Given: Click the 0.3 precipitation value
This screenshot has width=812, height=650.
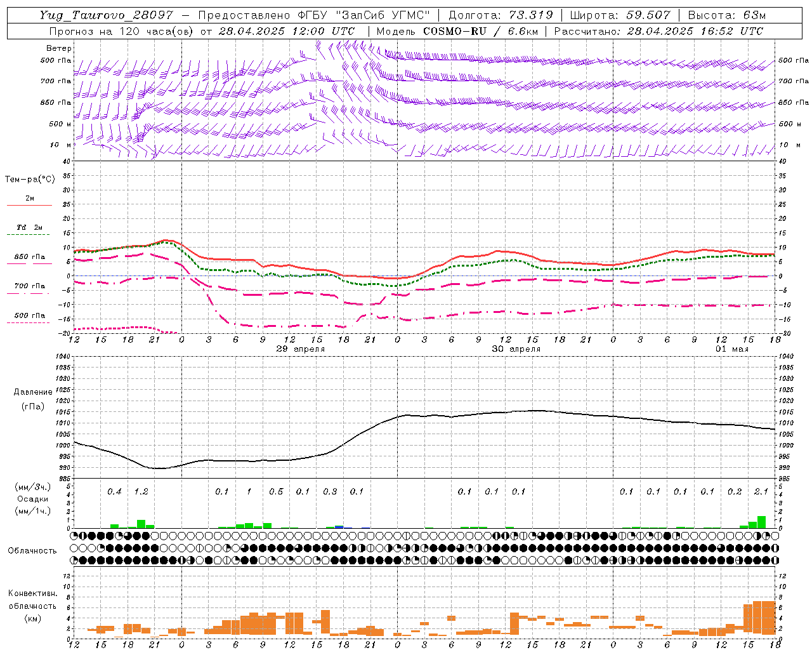Looking at the screenshot, I should 330,492.
